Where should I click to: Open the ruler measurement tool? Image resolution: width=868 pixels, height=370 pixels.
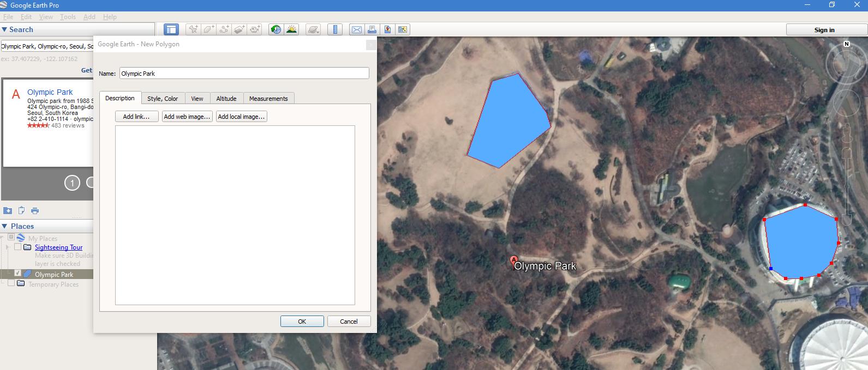point(335,29)
